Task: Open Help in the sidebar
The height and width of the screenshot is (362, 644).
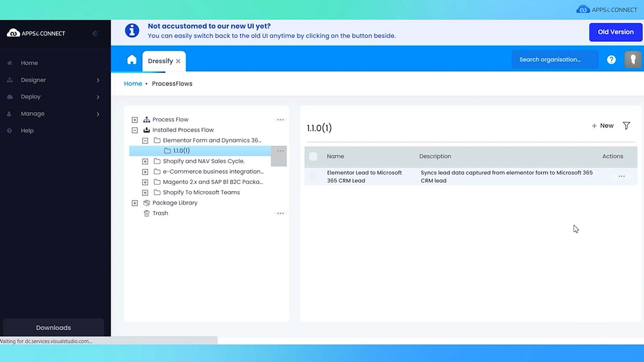Action: click(x=27, y=131)
